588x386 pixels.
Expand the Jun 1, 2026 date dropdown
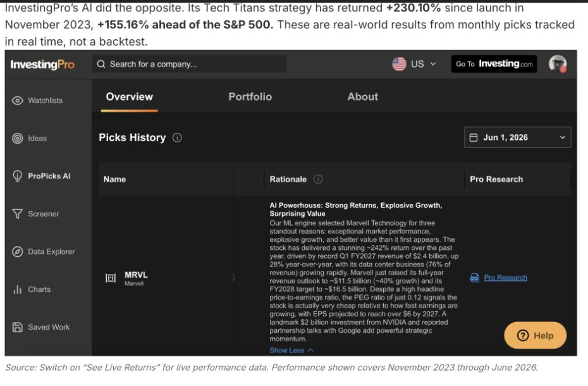517,137
